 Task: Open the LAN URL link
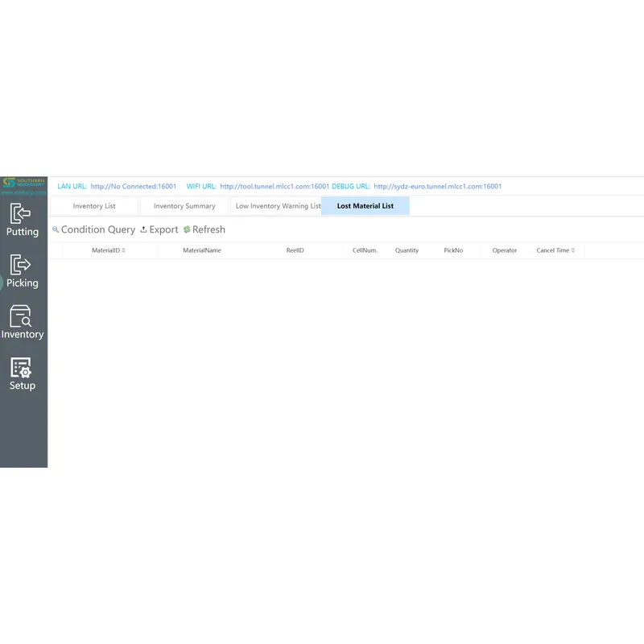(x=134, y=186)
